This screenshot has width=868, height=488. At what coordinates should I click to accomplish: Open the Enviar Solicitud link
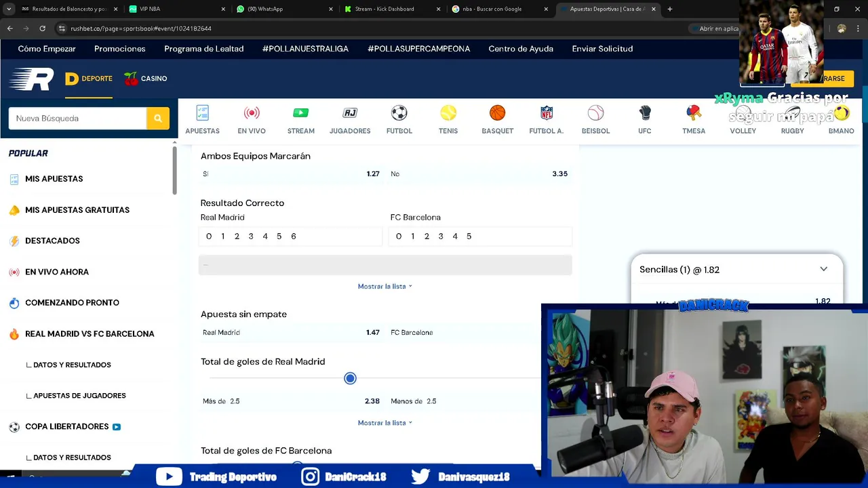pyautogui.click(x=602, y=49)
